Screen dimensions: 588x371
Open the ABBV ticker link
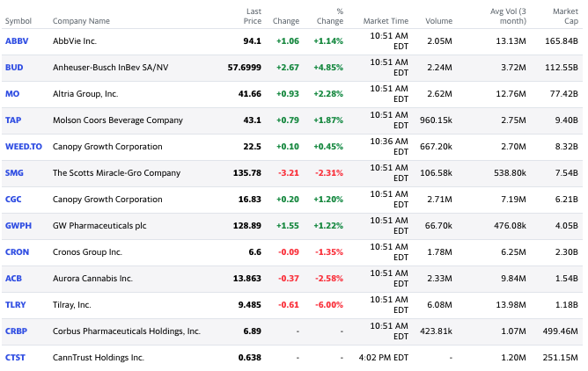[x=17, y=41]
